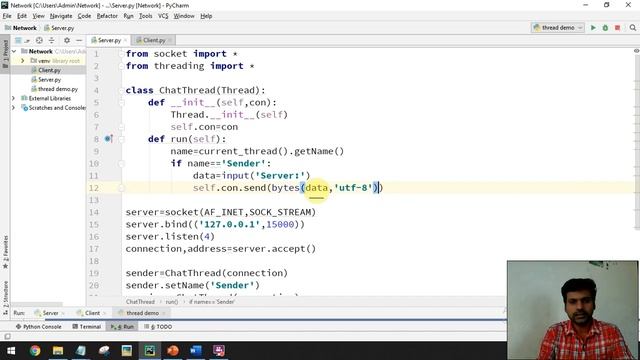Expand Scratches and Consoles node

click(x=13, y=108)
